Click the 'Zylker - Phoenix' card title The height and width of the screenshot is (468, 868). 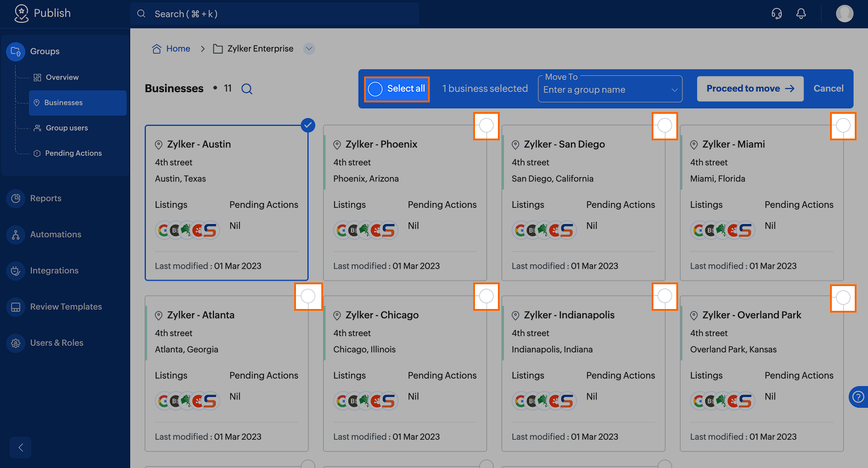point(382,145)
